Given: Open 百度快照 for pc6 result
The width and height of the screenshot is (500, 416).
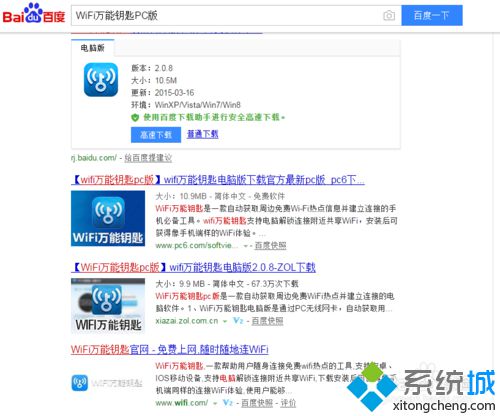Looking at the screenshot, I should pos(270,246).
